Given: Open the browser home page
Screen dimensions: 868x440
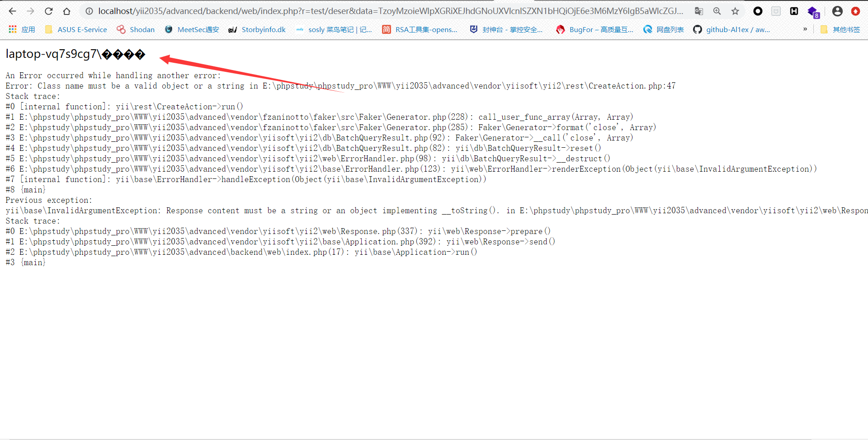Looking at the screenshot, I should [x=67, y=11].
